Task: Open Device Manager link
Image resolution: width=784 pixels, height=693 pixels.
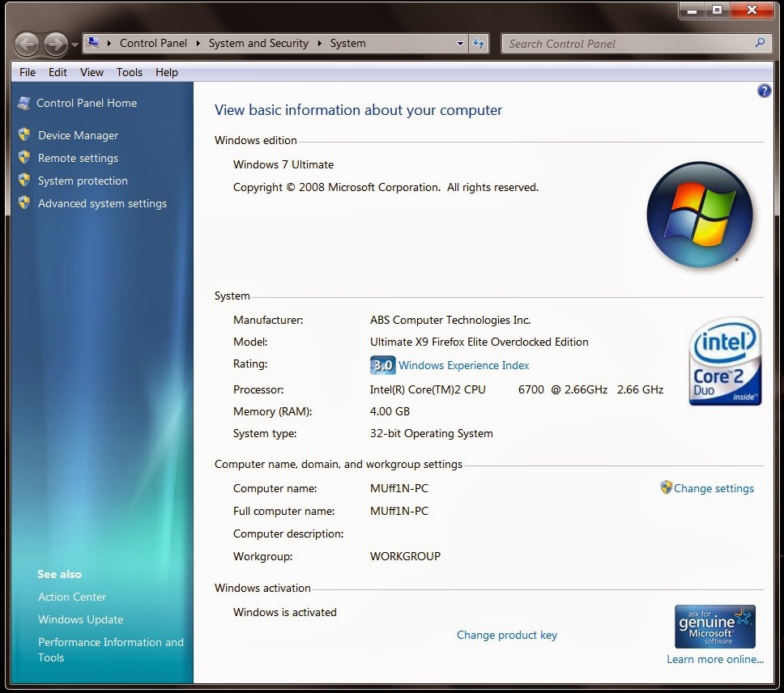Action: (78, 135)
